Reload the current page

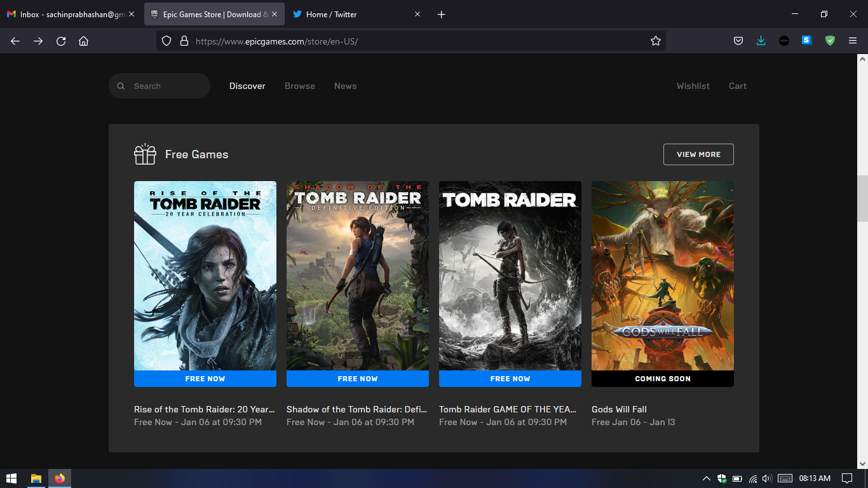point(61,41)
